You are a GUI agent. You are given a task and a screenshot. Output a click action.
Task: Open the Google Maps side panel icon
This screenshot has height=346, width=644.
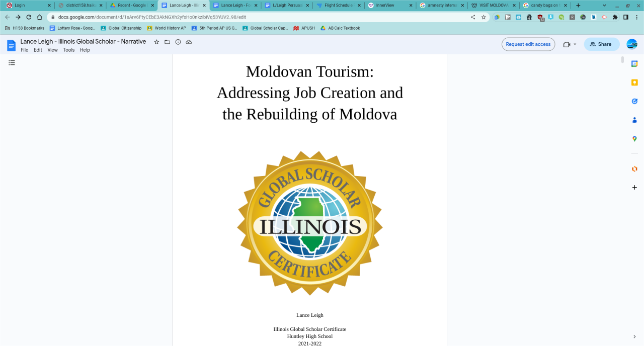tap(634, 139)
